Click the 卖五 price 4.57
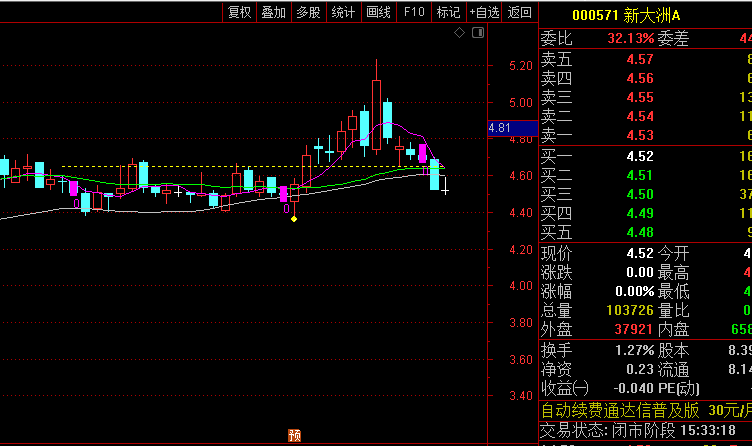 [x=640, y=59]
